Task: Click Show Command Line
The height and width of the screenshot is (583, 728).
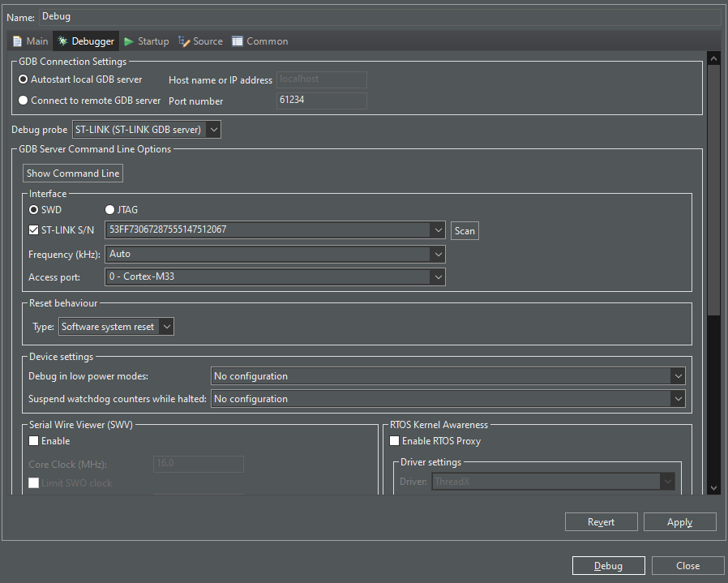Action: pos(72,173)
